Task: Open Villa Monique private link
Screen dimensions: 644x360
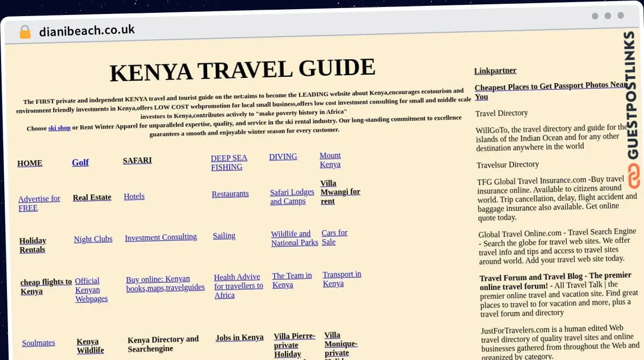Action: point(341,344)
